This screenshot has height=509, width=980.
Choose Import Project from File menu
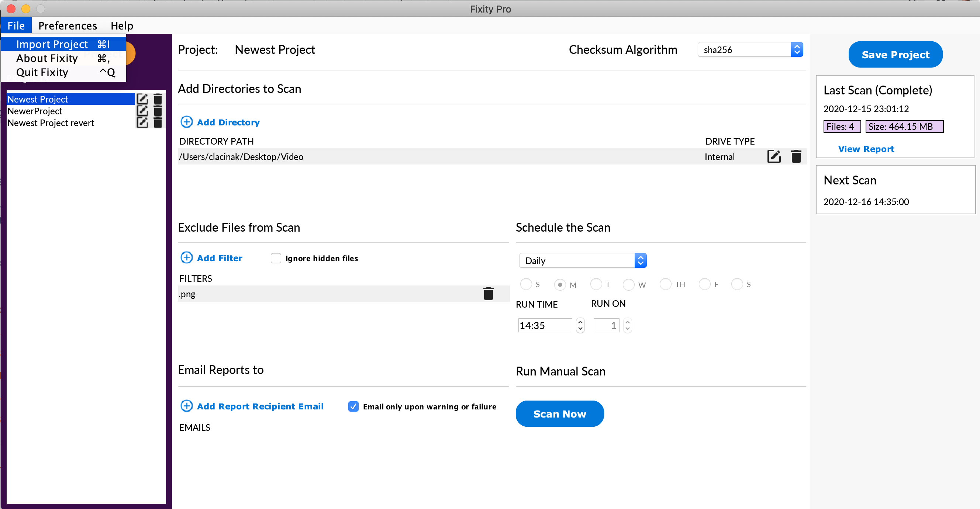(x=63, y=44)
